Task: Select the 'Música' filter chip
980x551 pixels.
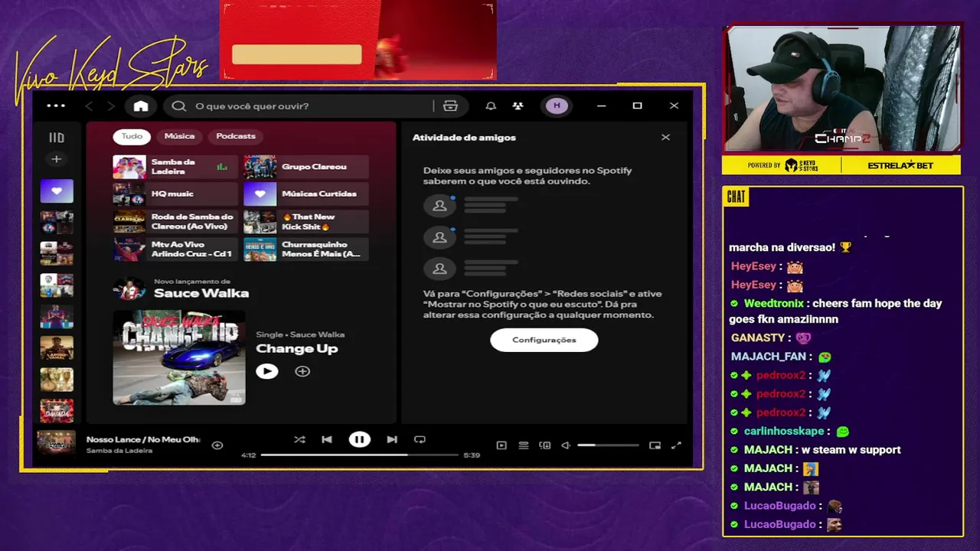Action: [179, 136]
